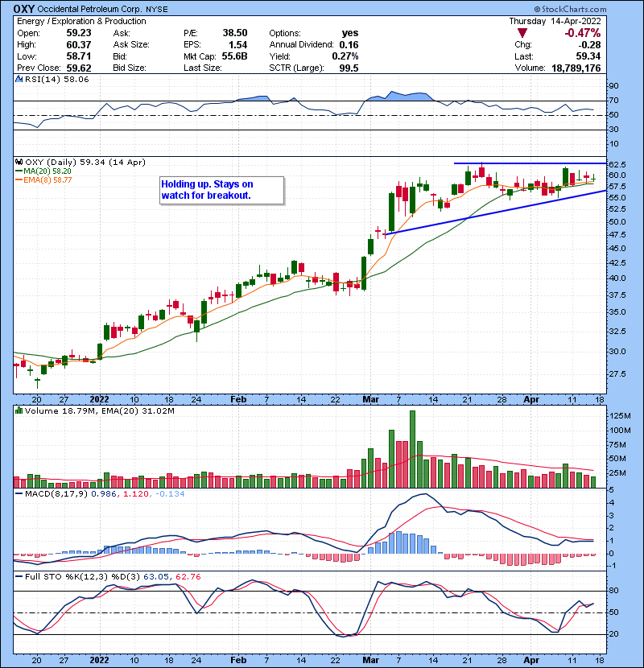This screenshot has height=668, width=644.
Task: Select the OXY (Daily) 59.34 (14 Apr) label
Action: tap(85, 162)
